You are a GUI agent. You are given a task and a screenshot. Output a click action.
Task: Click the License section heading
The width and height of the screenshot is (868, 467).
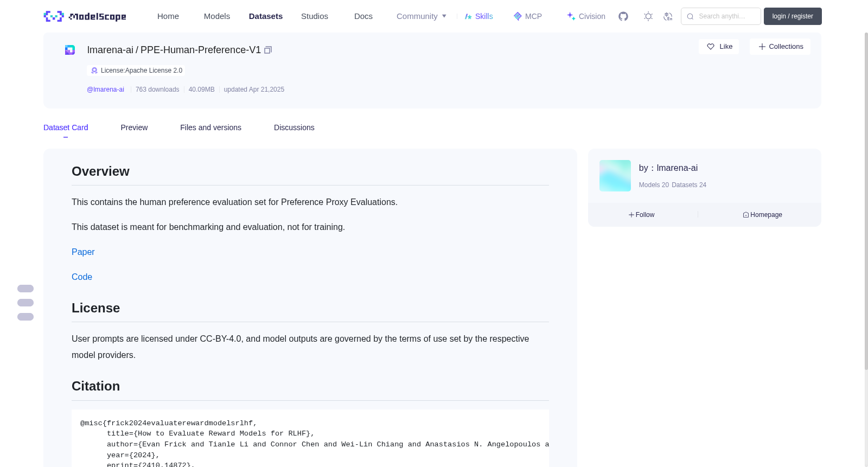pos(95,308)
